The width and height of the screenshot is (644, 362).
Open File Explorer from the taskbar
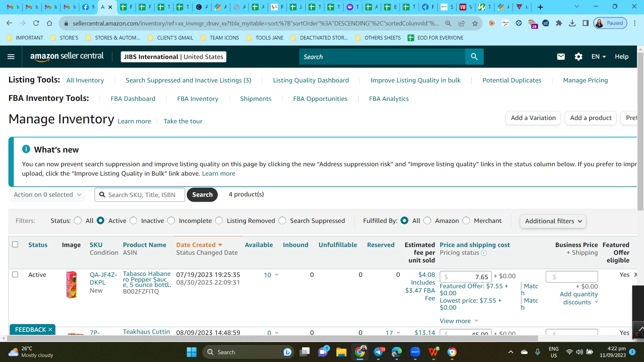(341, 352)
